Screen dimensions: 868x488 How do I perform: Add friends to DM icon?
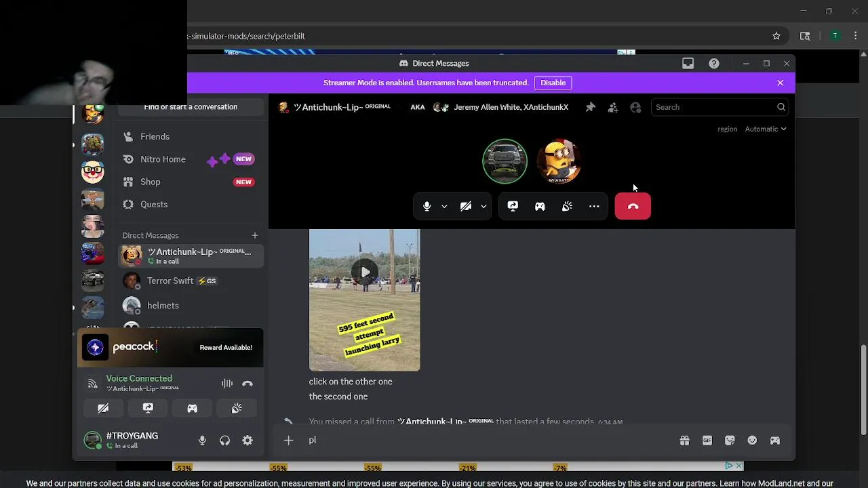click(613, 107)
